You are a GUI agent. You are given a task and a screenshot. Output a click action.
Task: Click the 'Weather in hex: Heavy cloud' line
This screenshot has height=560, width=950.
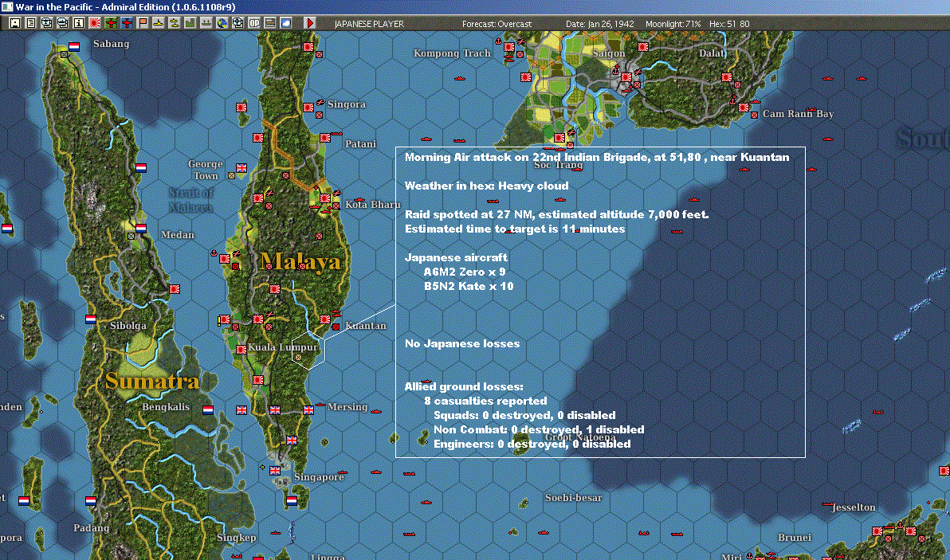click(x=486, y=186)
